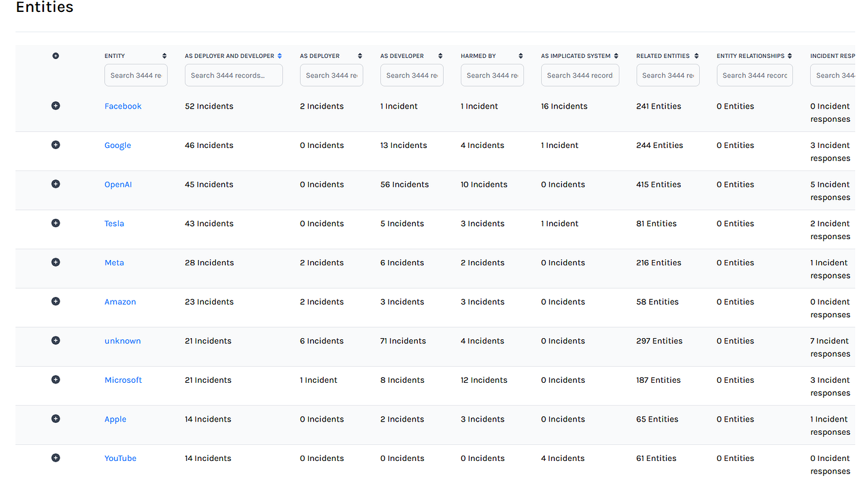Focus the Entity column search box
Viewport: 868px width, 483px height.
click(x=136, y=75)
